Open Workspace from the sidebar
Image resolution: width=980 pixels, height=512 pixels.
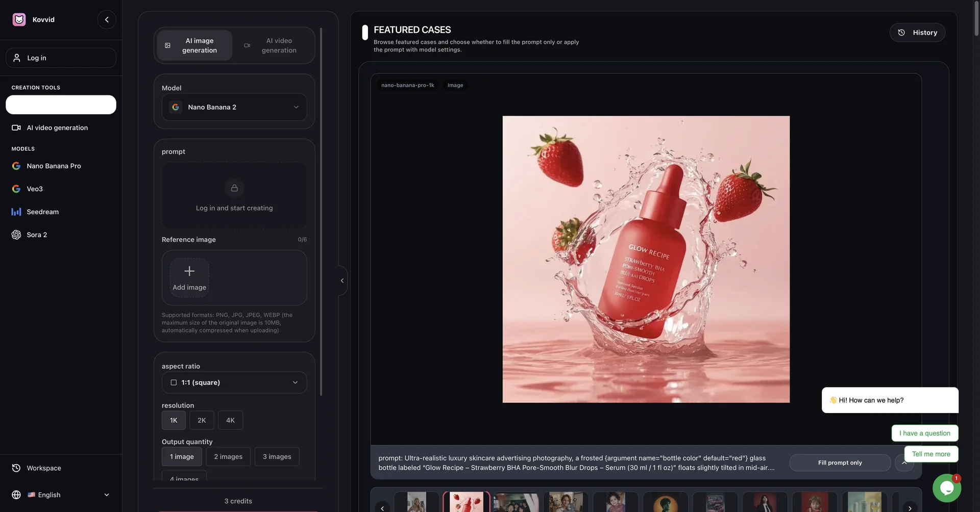coord(44,468)
